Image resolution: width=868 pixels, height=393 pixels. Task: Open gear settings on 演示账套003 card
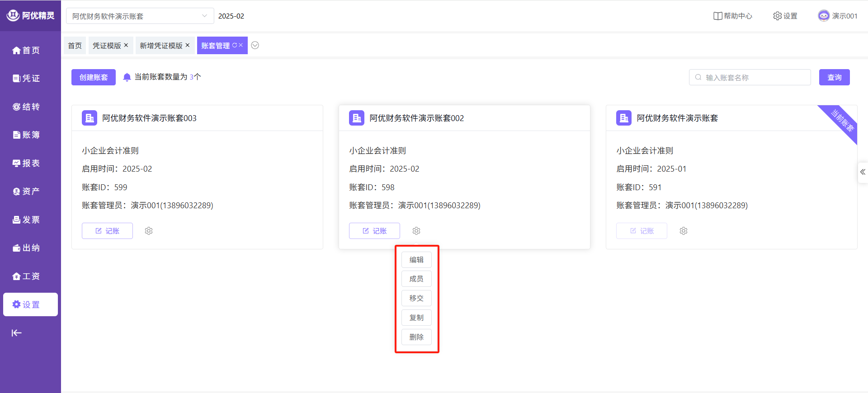point(149,231)
